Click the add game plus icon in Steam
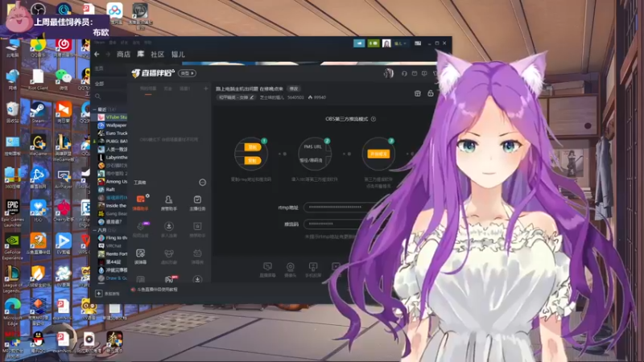Viewport: 644px width, 362px height. pos(98,293)
